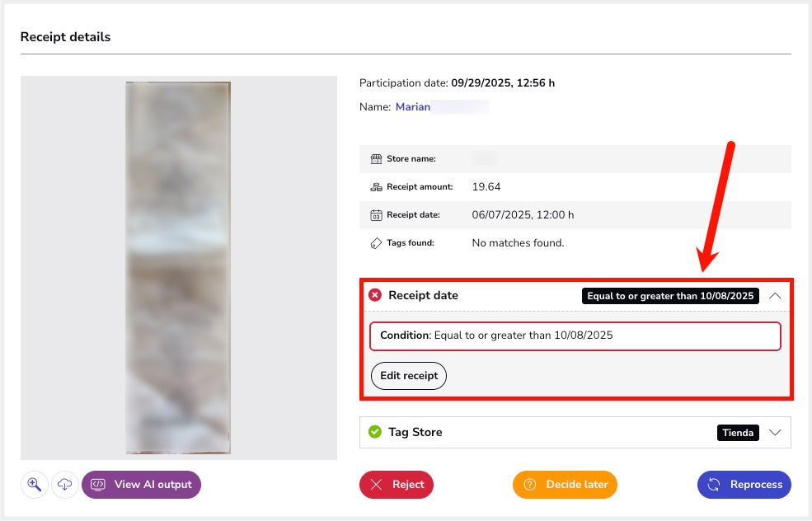
Task: Click the blue Reprocess button
Action: [744, 485]
